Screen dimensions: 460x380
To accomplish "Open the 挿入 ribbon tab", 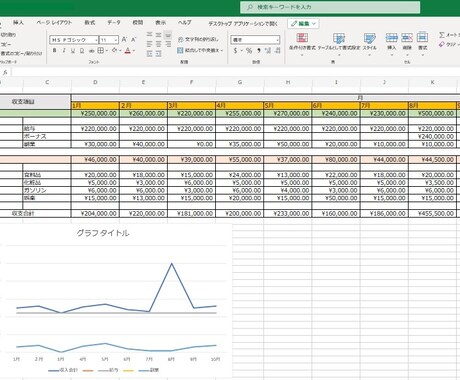I will 18,23.
